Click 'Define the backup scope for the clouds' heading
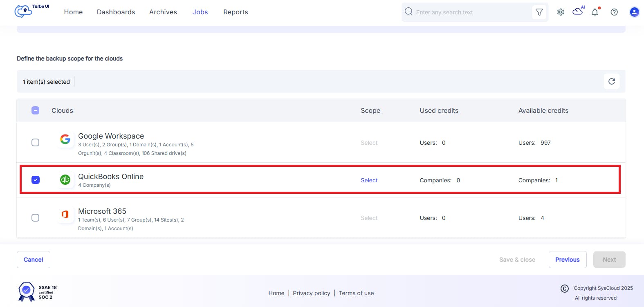Image resolution: width=644 pixels, height=307 pixels. 70,58
